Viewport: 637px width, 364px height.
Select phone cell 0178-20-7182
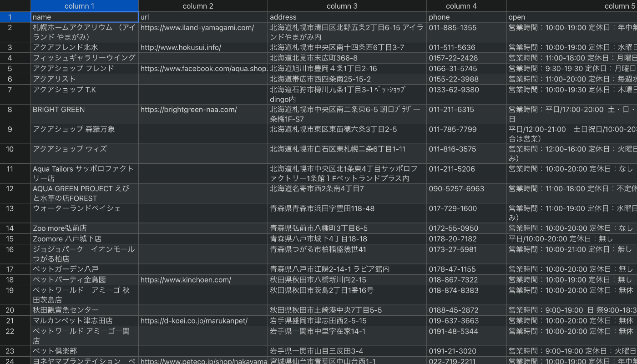[466, 239]
